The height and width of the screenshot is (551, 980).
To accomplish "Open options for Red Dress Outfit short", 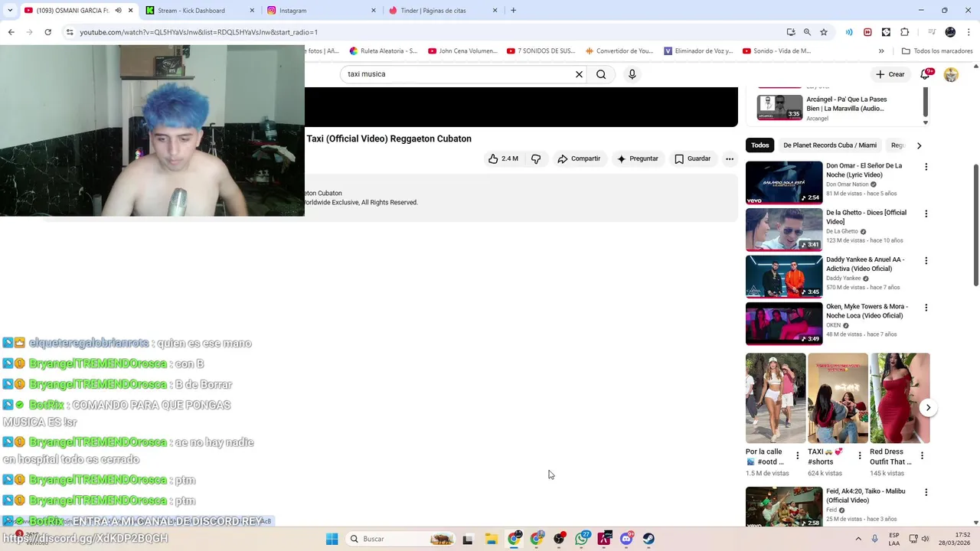I will 922,455.
